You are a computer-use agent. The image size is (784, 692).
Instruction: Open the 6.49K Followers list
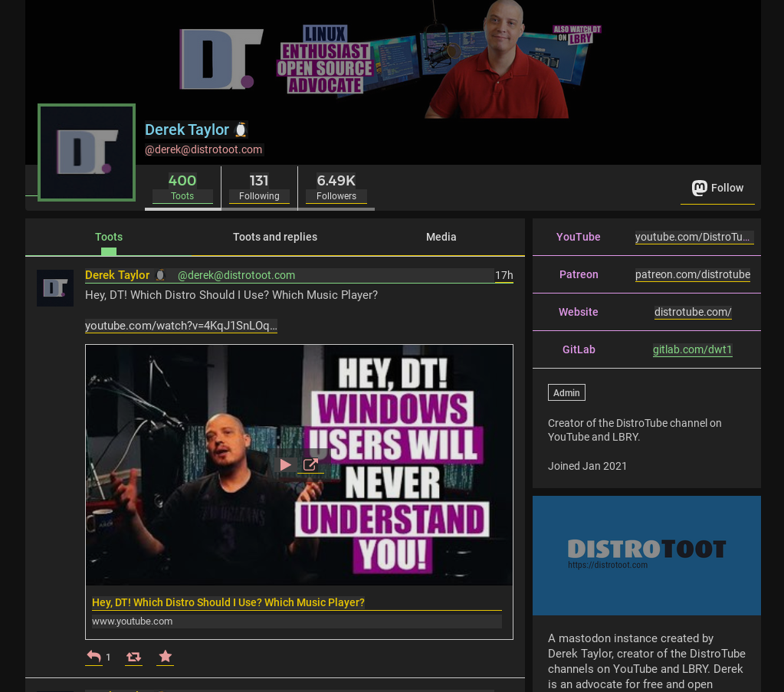pyautogui.click(x=336, y=188)
